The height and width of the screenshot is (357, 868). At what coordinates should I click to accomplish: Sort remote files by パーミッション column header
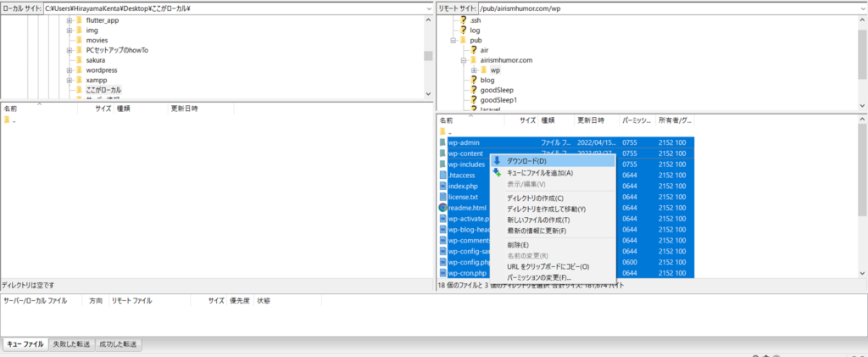(x=637, y=120)
